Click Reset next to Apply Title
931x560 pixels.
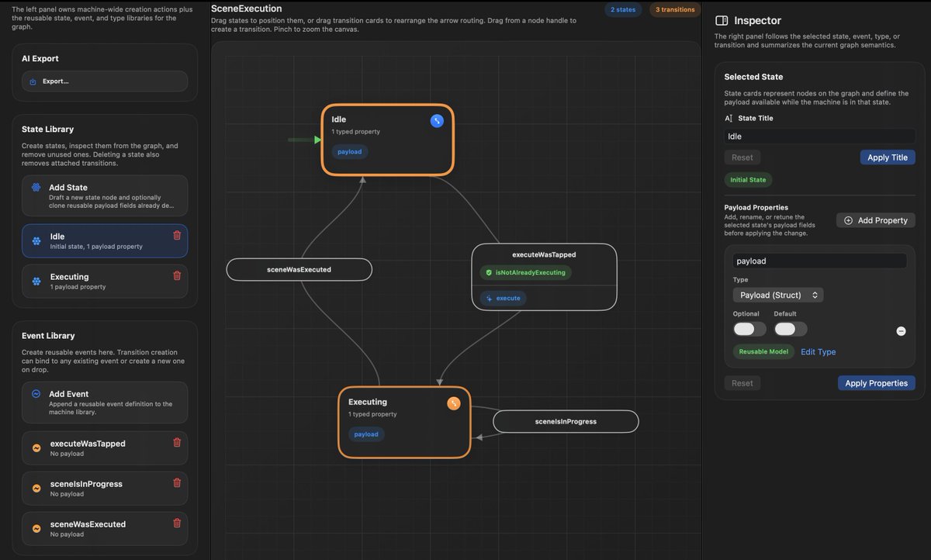click(742, 157)
